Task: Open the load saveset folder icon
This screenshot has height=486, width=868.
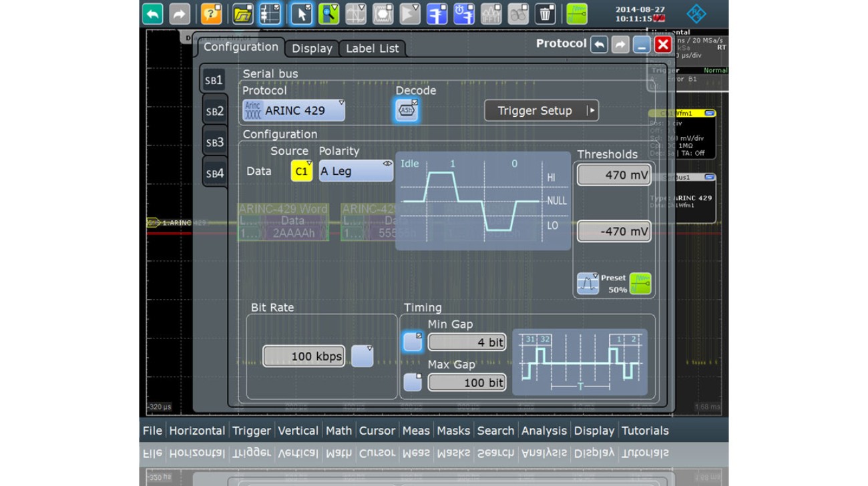Action: pos(242,14)
